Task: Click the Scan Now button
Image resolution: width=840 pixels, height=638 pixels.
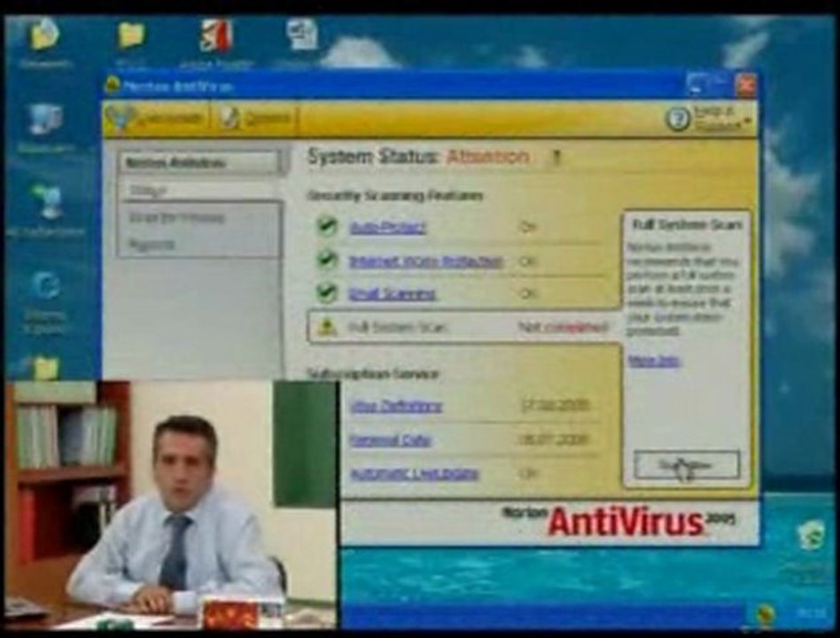Action: (x=687, y=464)
